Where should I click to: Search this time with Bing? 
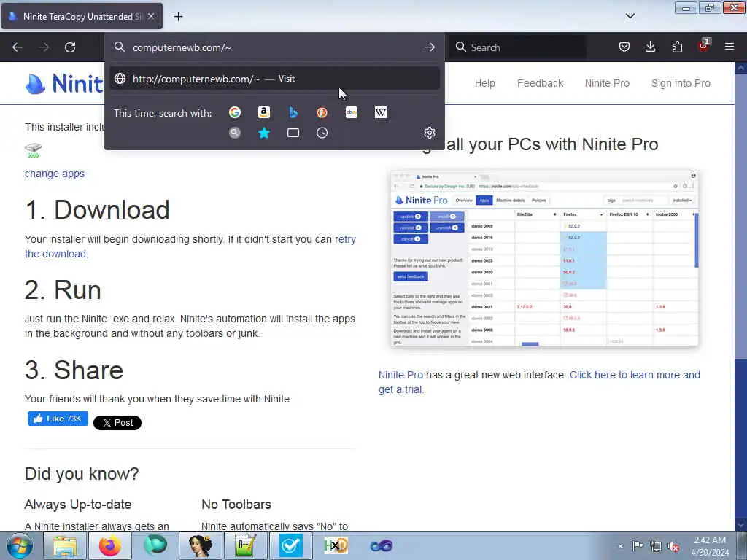click(x=293, y=112)
